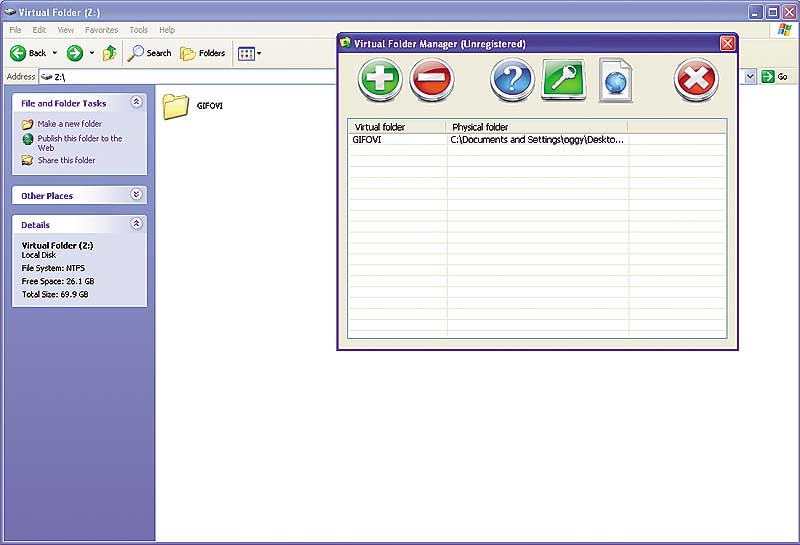Open the Edit menu

coord(39,30)
